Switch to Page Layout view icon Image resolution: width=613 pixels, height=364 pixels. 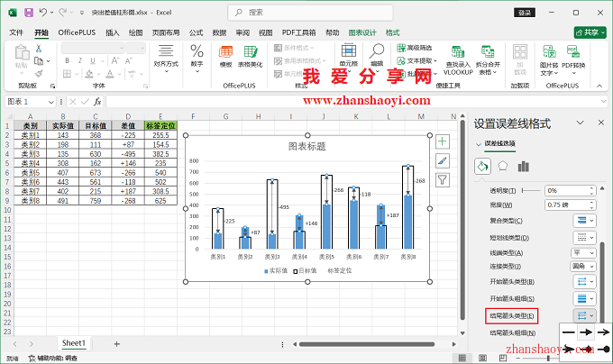(483, 358)
